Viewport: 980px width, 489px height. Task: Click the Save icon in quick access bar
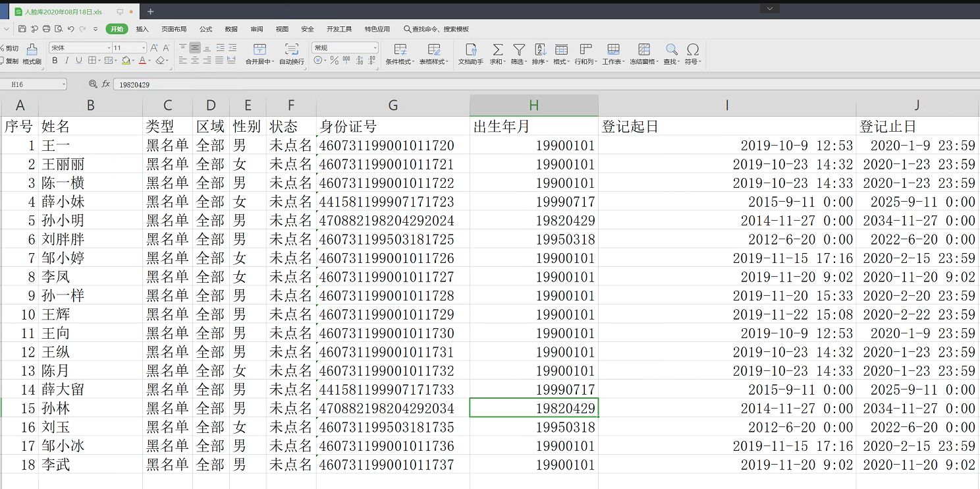22,29
